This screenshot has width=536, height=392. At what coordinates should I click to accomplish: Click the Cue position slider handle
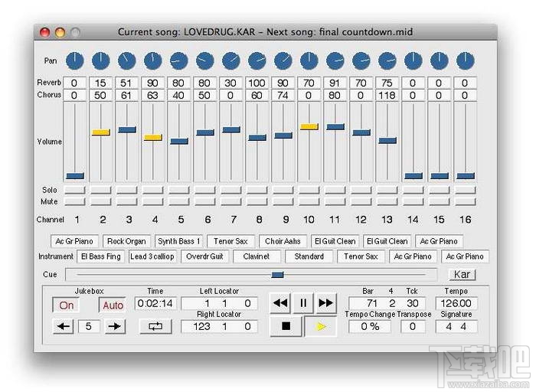point(278,274)
